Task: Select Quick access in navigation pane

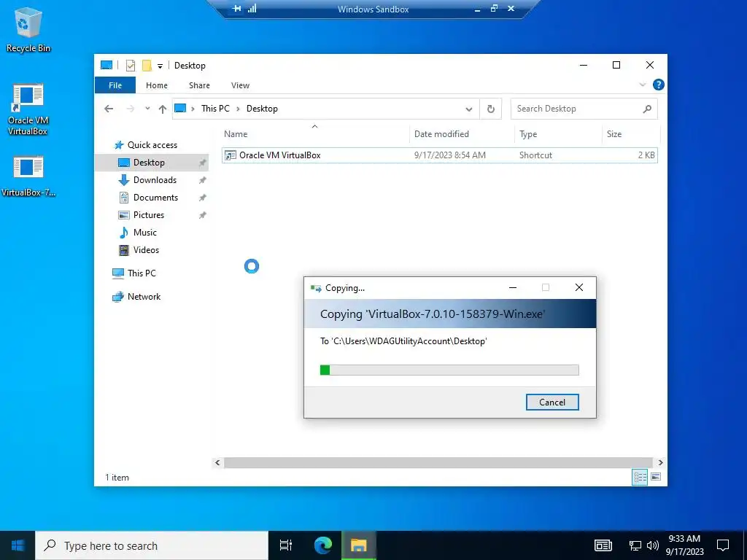Action: coord(152,145)
